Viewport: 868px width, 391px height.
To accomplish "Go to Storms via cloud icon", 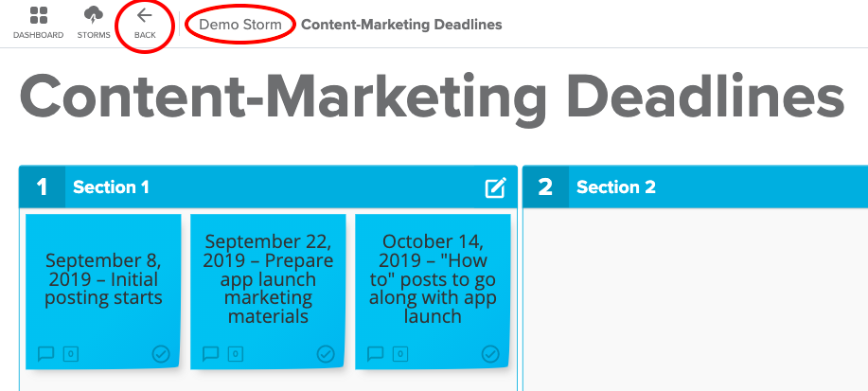I will point(94,15).
